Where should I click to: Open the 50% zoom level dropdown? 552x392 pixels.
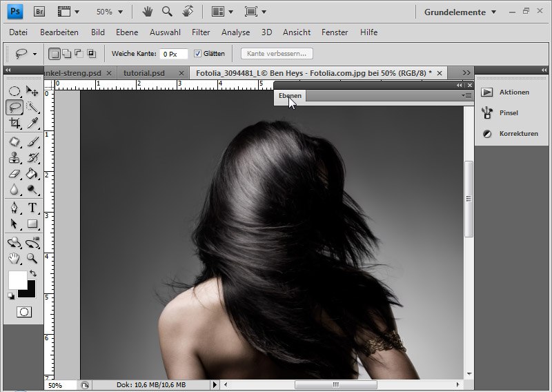(108, 12)
